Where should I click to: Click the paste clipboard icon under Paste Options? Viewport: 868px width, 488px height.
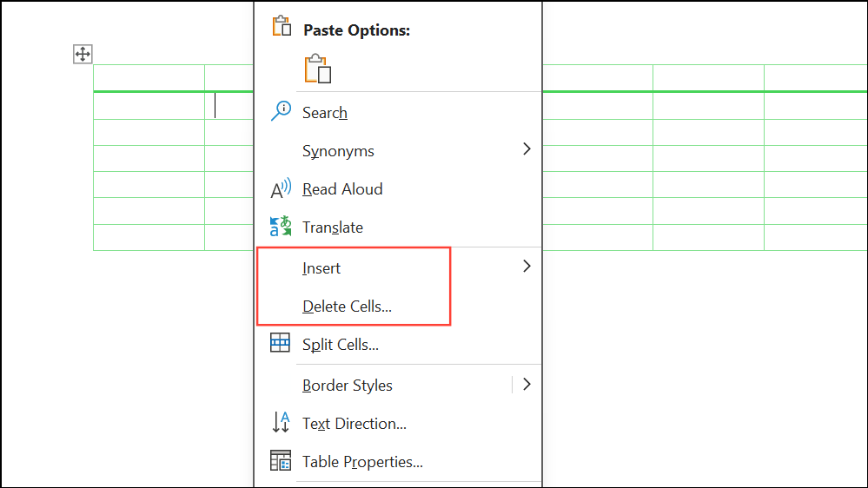pos(318,69)
